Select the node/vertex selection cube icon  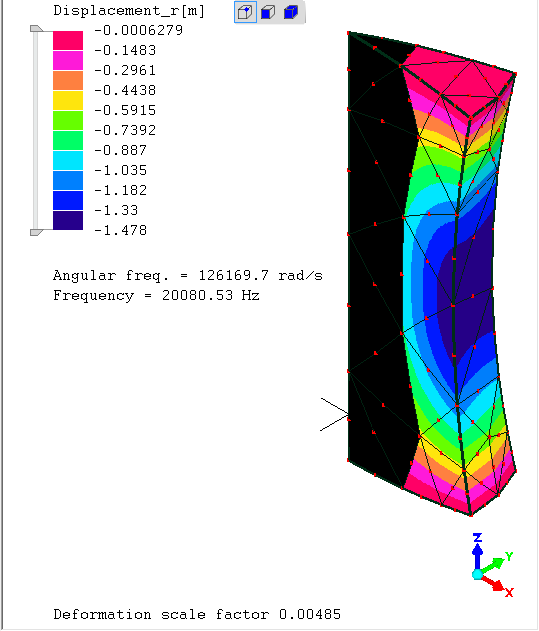245,12
